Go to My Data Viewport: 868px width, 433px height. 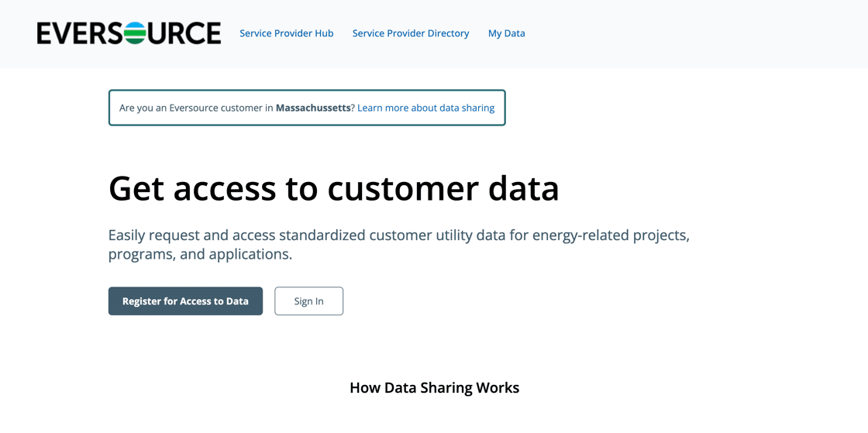[506, 33]
